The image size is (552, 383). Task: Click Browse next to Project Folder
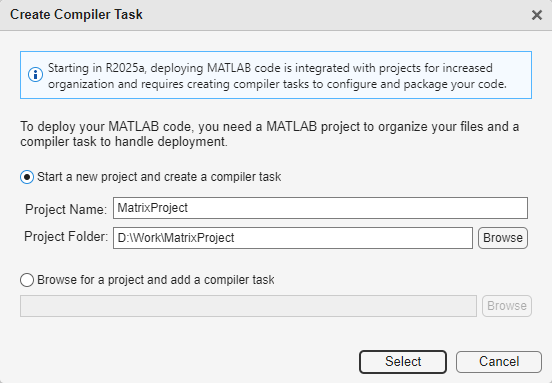pyautogui.click(x=503, y=238)
